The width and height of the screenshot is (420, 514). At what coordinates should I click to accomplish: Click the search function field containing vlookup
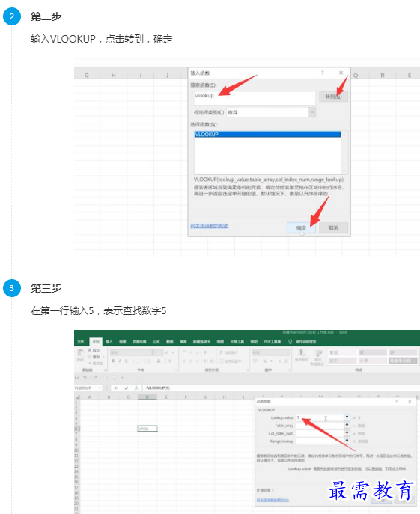click(255, 98)
